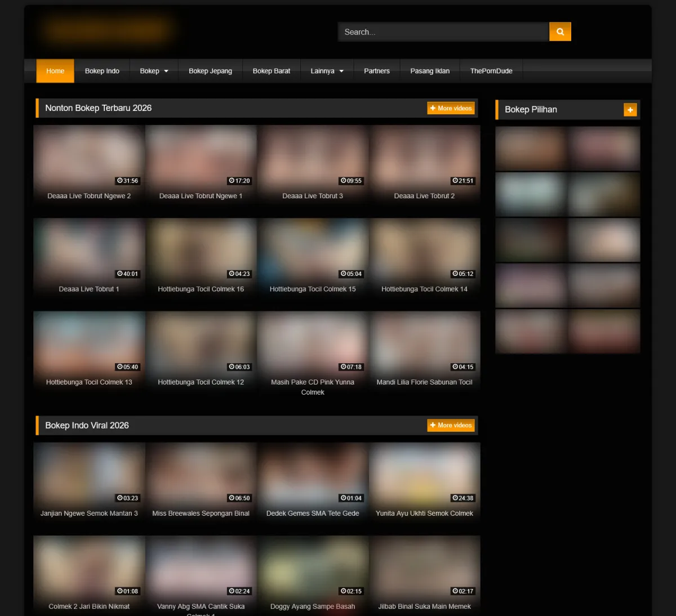Open the thumbnail with 17:20 duration
676x616 pixels.
(201, 156)
